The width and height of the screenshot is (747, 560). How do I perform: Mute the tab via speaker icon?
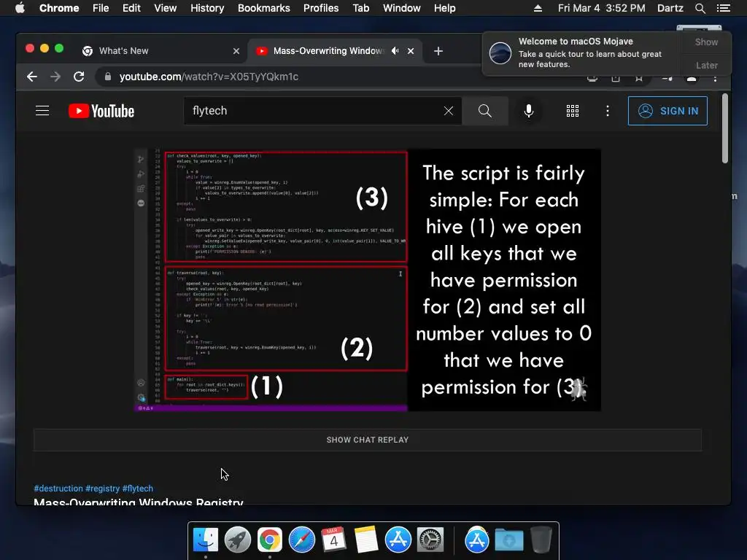(x=395, y=50)
